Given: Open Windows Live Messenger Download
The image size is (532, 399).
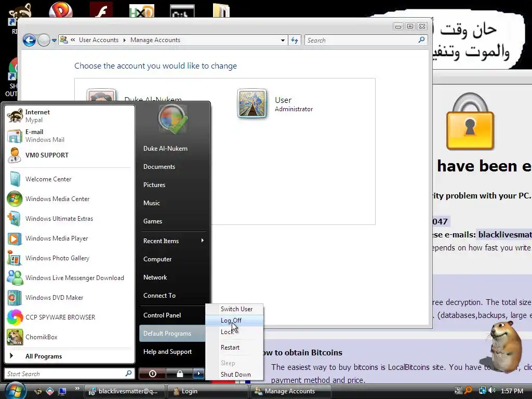Looking at the screenshot, I should click(x=70, y=278).
